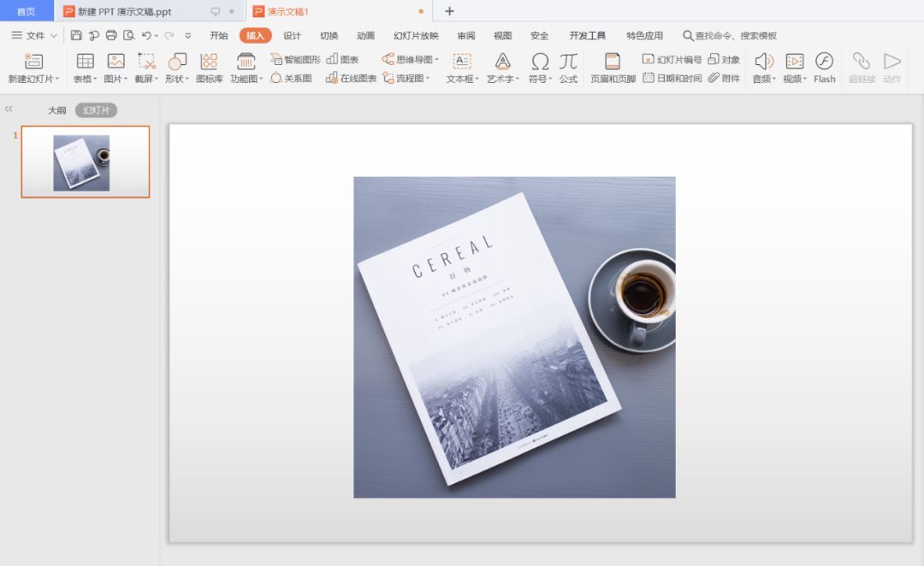Click the 流程图 flowchart icon

click(388, 78)
